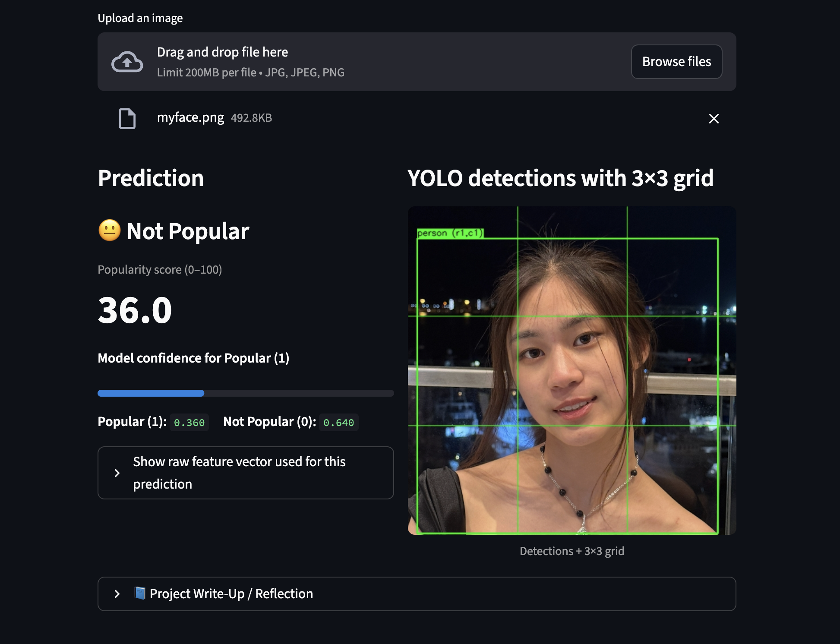Click the document icon beside myface.png
This screenshot has width=840, height=644.
pyautogui.click(x=126, y=118)
